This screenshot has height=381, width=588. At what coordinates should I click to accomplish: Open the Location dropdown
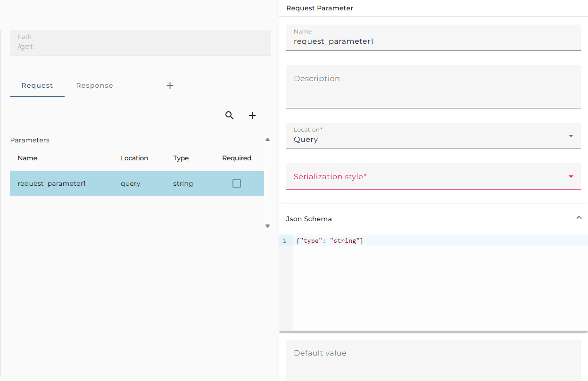(433, 136)
